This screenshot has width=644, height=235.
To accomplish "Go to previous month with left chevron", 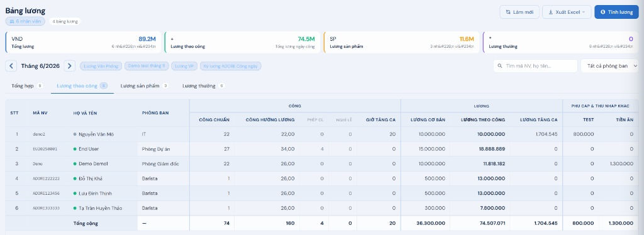I will click(x=11, y=65).
